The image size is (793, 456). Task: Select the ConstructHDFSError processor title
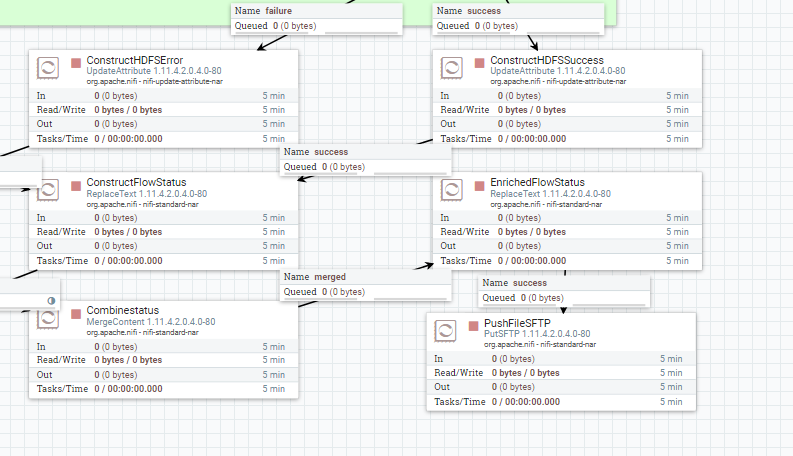135,60
